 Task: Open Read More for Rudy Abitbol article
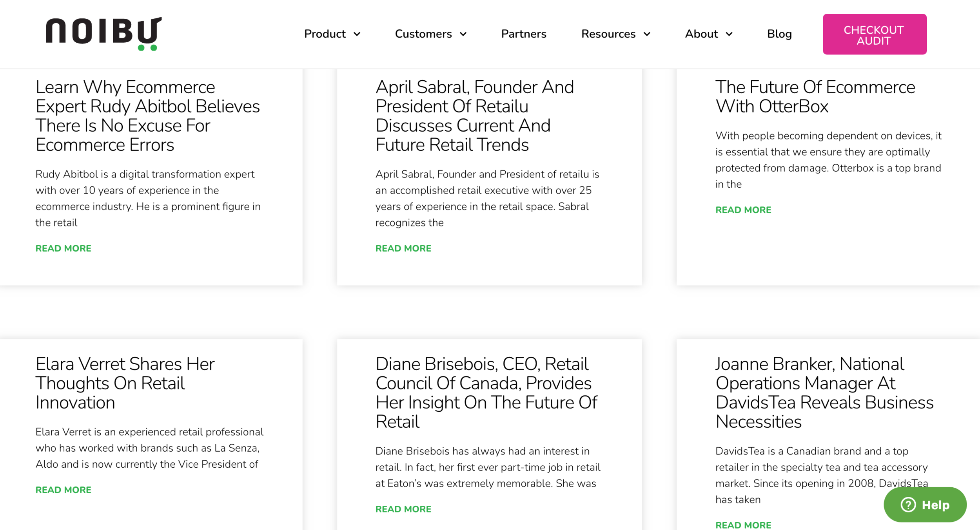(x=63, y=248)
